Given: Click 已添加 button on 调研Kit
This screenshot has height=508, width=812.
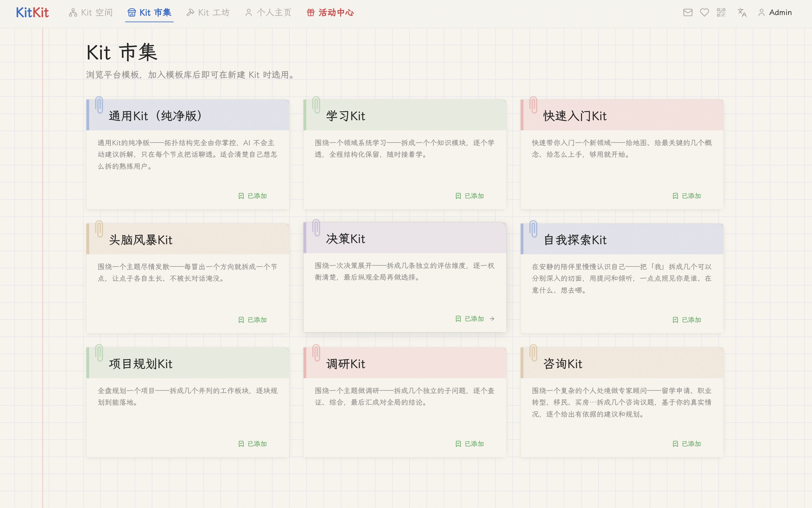Looking at the screenshot, I should coord(469,444).
